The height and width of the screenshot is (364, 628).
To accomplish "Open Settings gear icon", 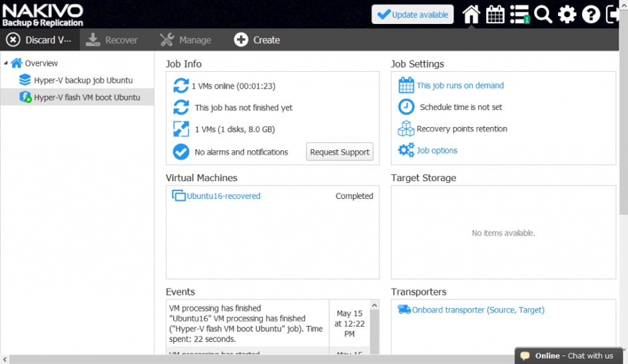I will pyautogui.click(x=567, y=15).
